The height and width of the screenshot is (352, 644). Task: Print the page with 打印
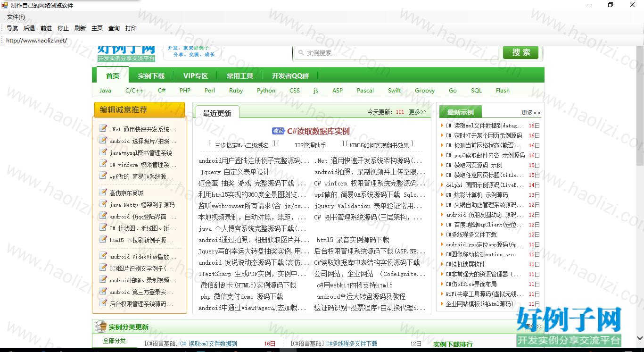click(x=131, y=28)
